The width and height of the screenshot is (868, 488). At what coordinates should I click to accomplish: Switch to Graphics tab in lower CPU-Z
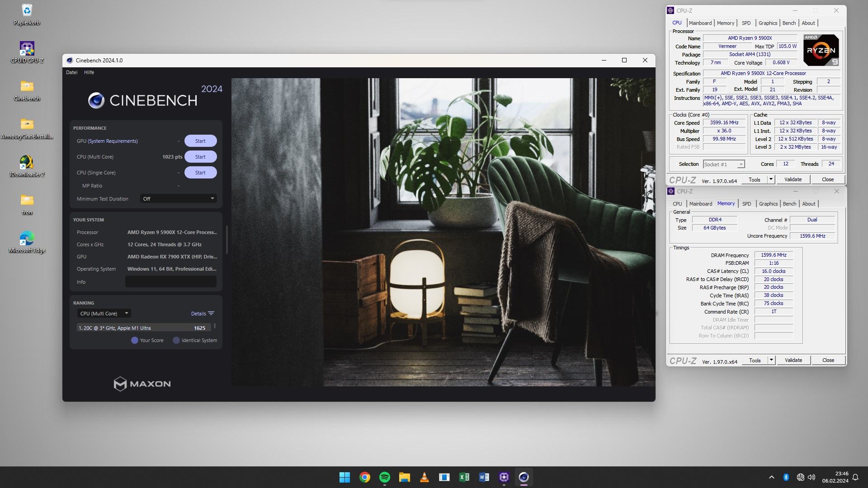[769, 204]
